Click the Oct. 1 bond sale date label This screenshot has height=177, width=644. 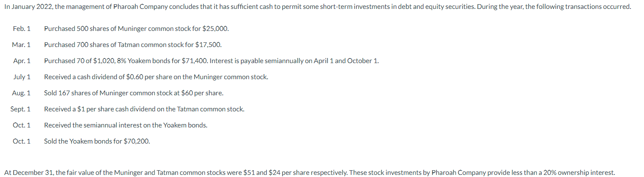[22, 141]
